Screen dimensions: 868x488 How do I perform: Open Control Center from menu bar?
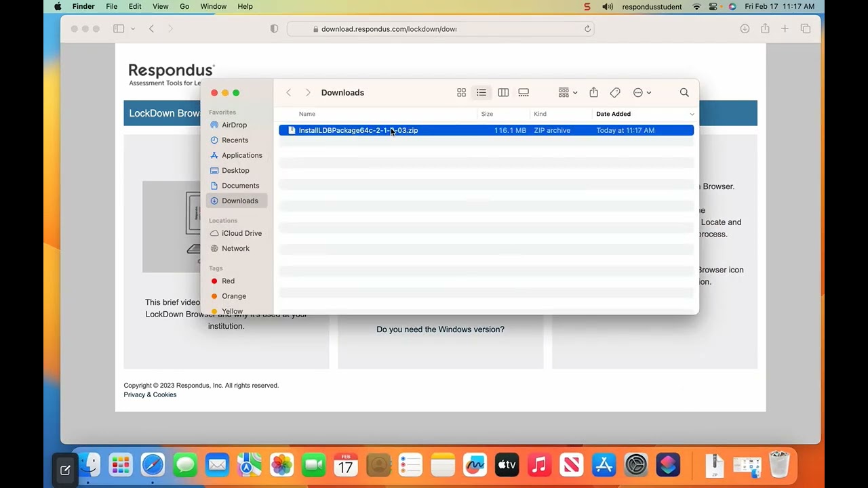(713, 7)
